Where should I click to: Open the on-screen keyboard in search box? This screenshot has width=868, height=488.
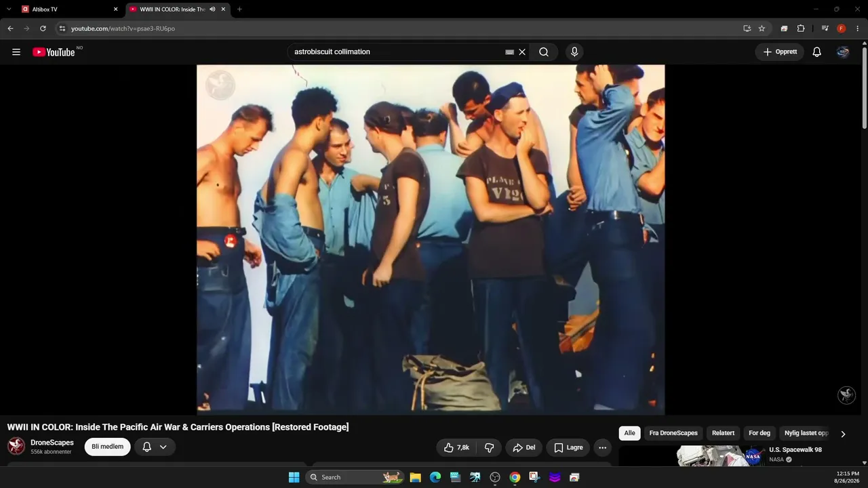510,52
